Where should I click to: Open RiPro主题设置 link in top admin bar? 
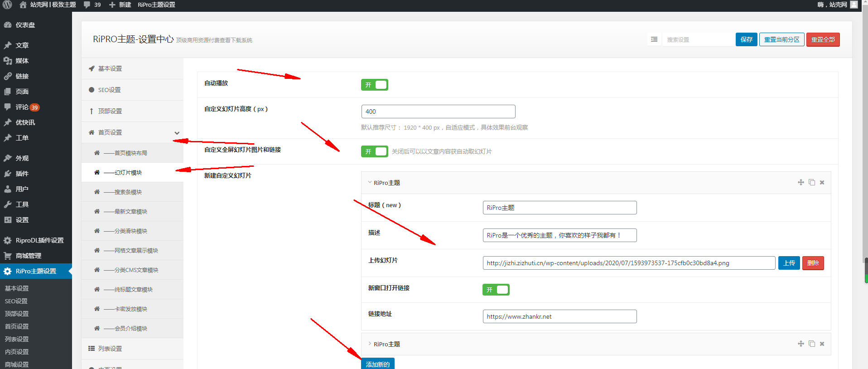coord(156,5)
